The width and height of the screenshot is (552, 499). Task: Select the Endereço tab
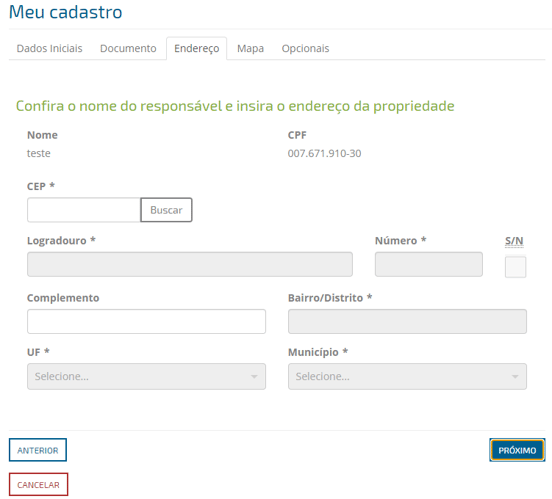pyautogui.click(x=196, y=48)
